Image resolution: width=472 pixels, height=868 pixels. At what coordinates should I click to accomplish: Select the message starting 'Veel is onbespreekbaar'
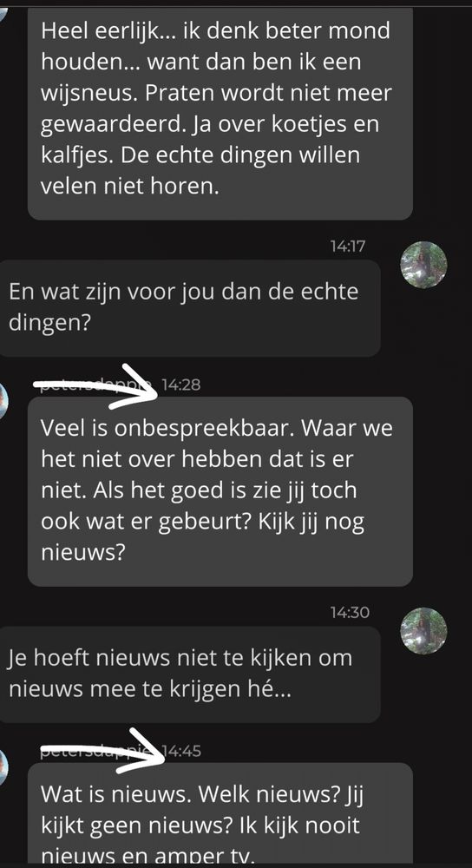click(220, 491)
